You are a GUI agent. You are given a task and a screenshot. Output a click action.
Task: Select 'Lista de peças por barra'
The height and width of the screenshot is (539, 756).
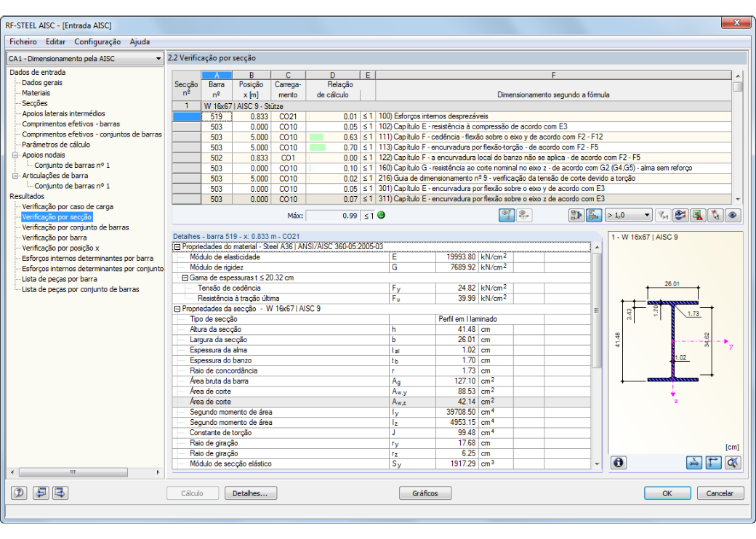[60, 280]
